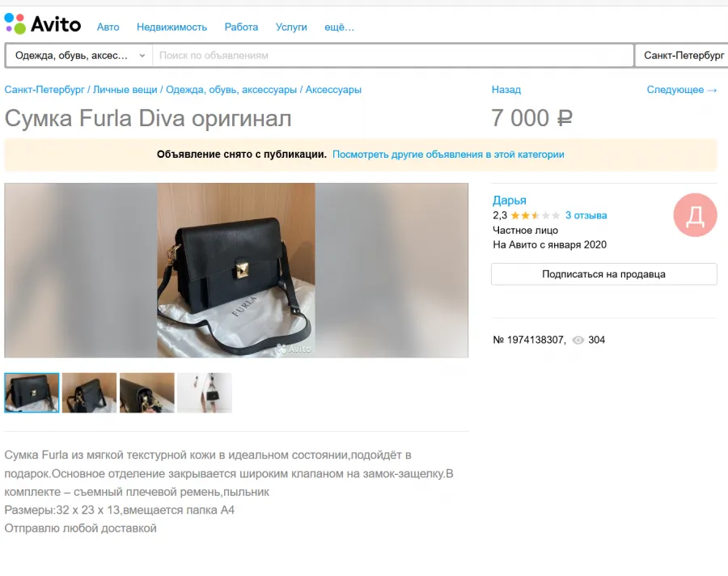The image size is (728, 576).
Task: Click the Назад link
Action: [506, 90]
